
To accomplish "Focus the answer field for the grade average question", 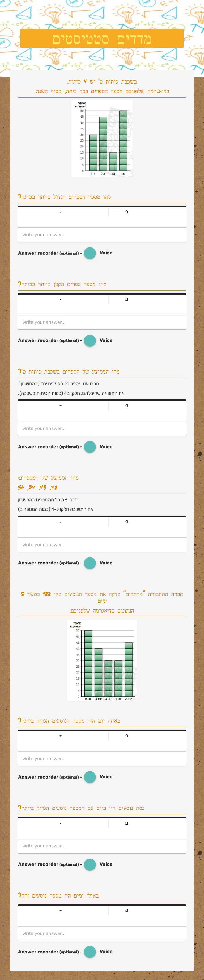I will [x=102, y=428].
